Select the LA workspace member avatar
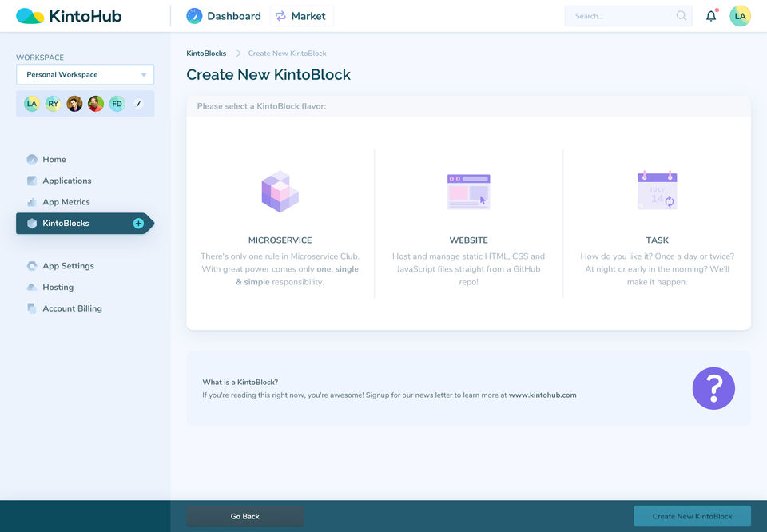 coord(32,104)
